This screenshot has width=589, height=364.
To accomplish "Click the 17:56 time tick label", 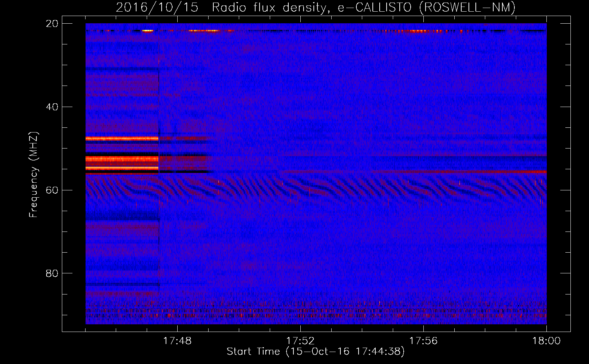I will point(423,341).
